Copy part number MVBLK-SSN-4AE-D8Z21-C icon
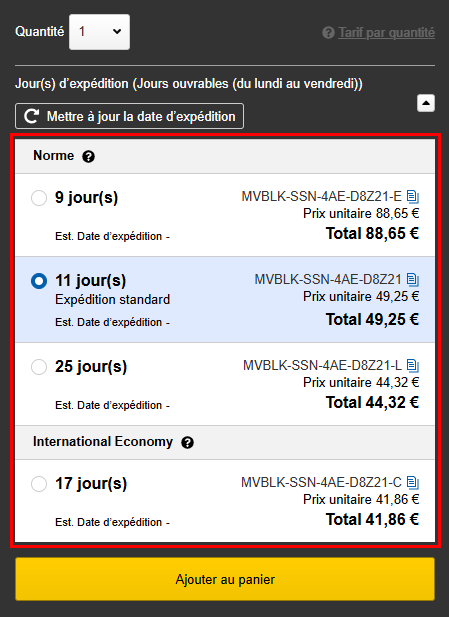The width and height of the screenshot is (449, 617). tap(412, 482)
